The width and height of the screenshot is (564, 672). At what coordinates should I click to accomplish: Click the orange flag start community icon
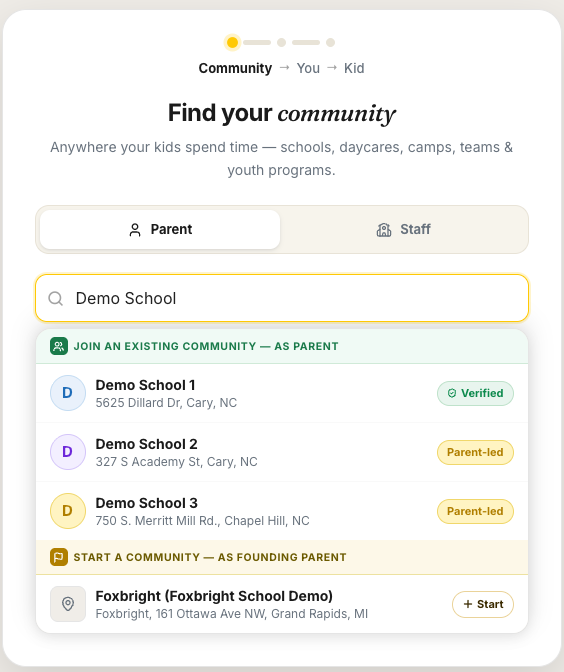point(59,557)
